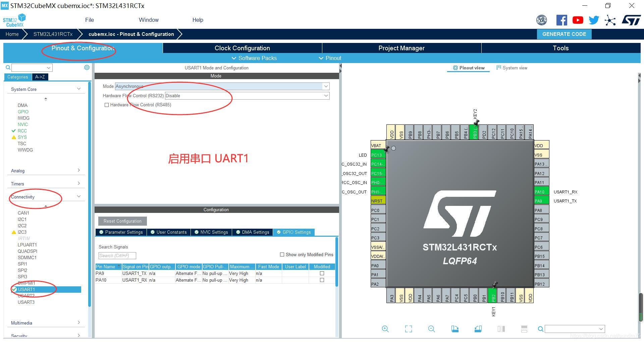Select the green PA9 pin on chip
644x342 pixels.
pos(541,201)
